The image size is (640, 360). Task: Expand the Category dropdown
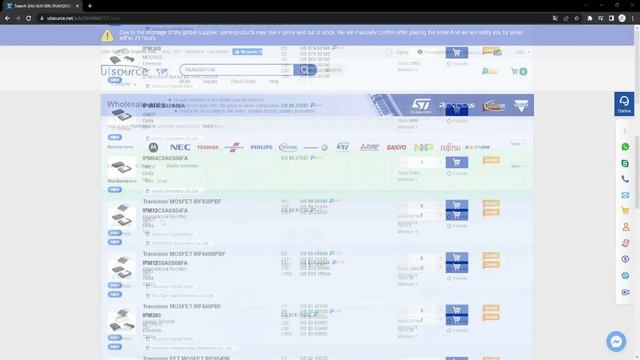tap(124, 84)
